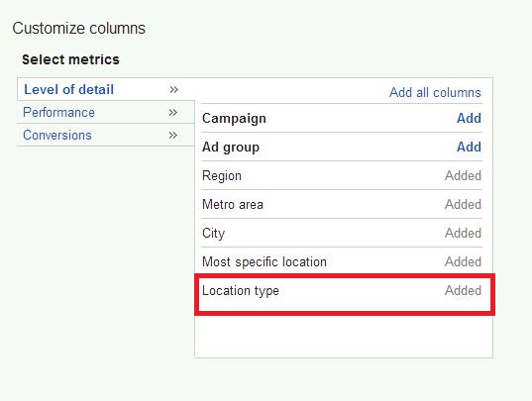Click Add all columns link
This screenshot has width=532, height=401.
(x=435, y=92)
